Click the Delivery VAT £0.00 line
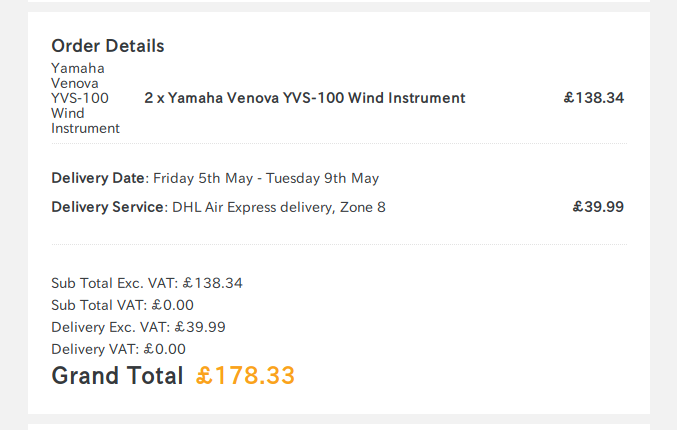This screenshot has height=430, width=677. (x=118, y=349)
